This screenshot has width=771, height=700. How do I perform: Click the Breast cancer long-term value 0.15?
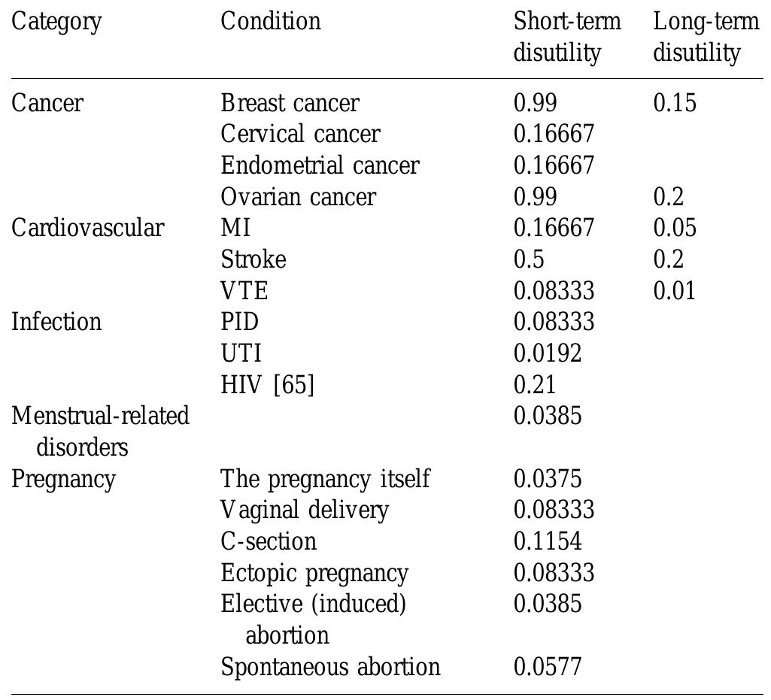[x=675, y=102]
